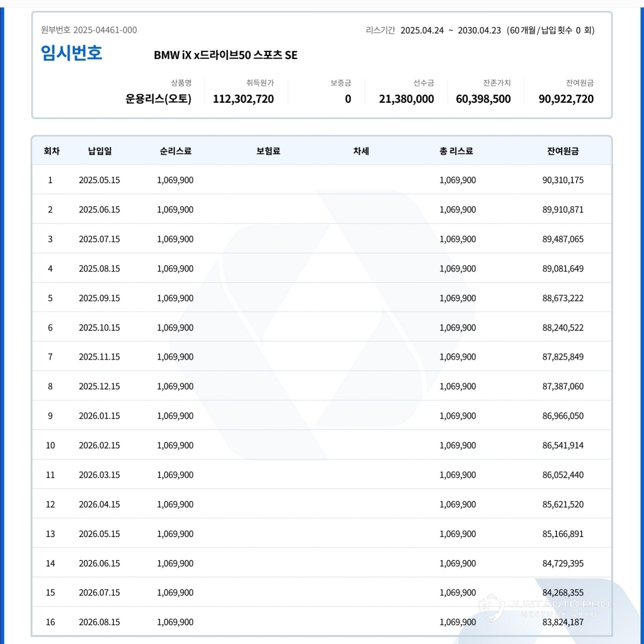
Task: Click payment date 2025.08.15
Action: (x=100, y=269)
